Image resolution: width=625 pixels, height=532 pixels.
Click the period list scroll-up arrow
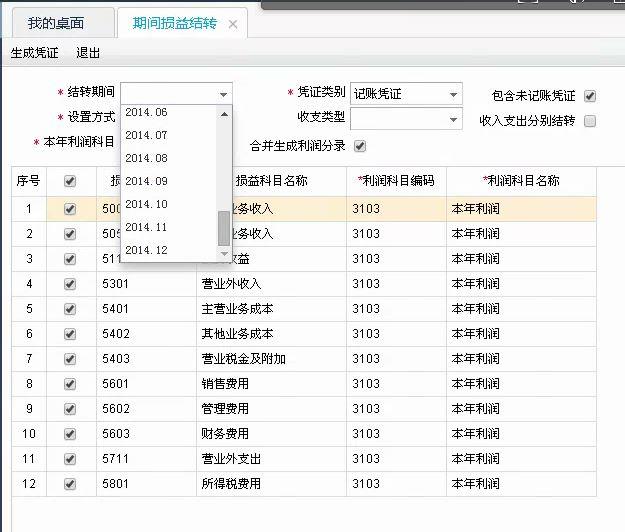coord(224,114)
